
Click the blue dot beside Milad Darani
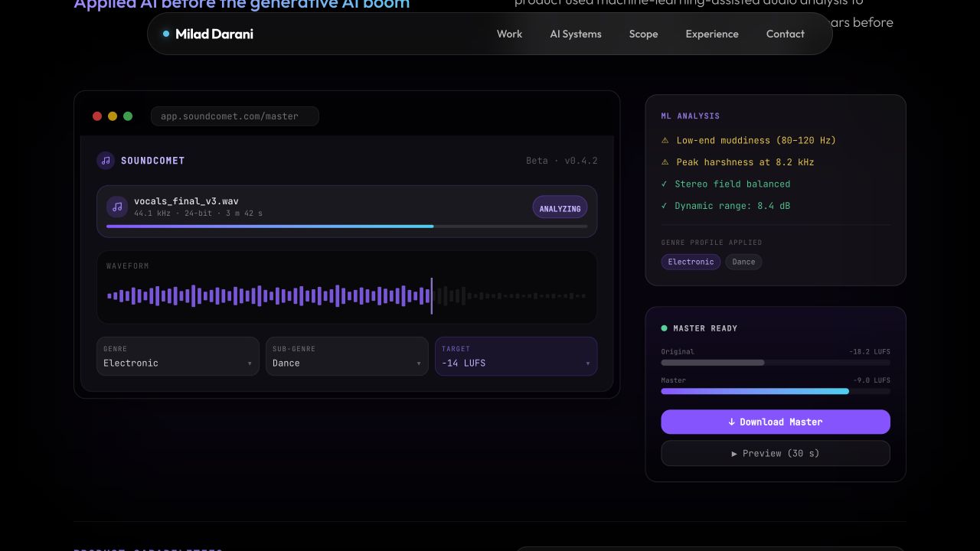click(166, 34)
